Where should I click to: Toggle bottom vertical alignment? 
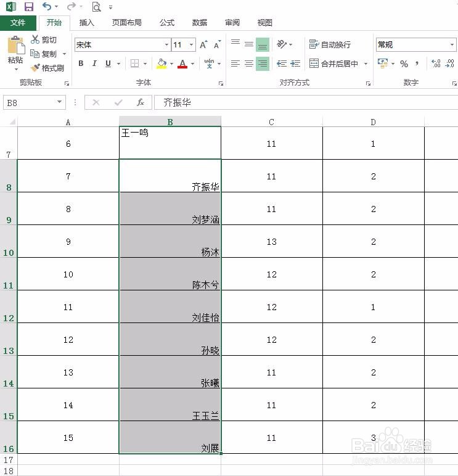[x=263, y=44]
